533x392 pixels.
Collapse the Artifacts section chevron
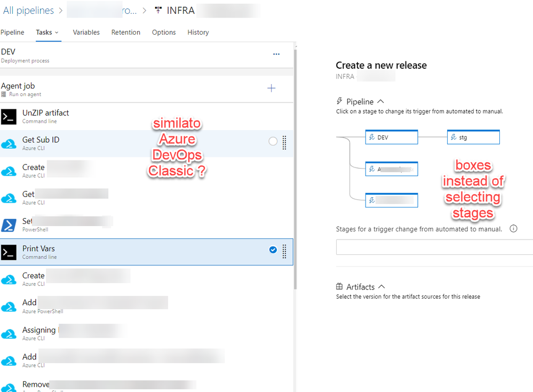381,287
